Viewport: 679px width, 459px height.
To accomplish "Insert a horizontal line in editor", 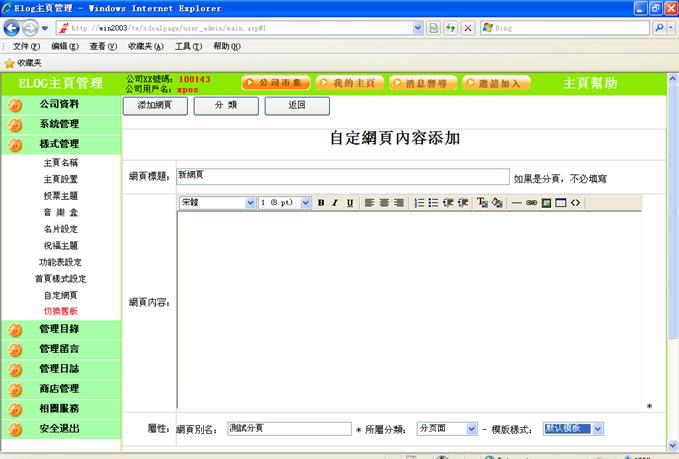I will pos(516,203).
